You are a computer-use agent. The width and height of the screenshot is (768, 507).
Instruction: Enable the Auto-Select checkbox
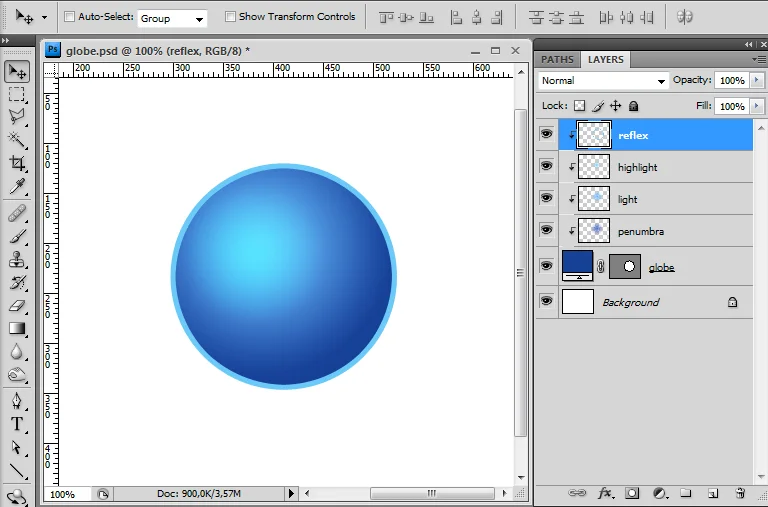click(70, 17)
